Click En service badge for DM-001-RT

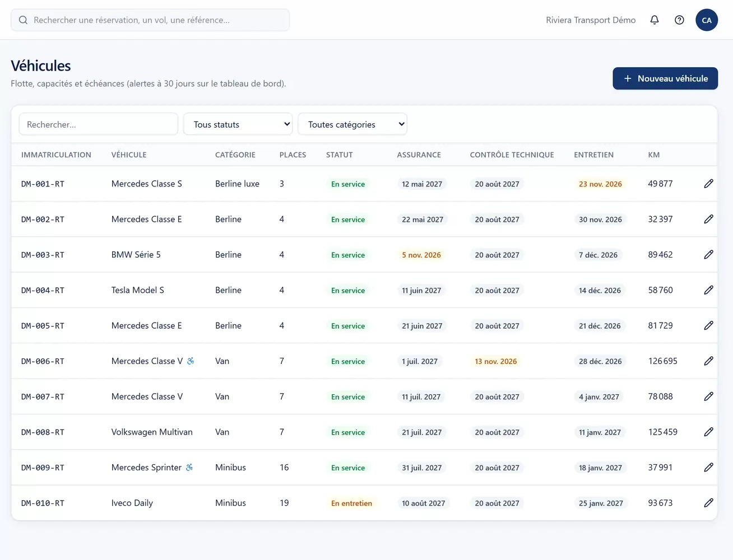pyautogui.click(x=348, y=184)
